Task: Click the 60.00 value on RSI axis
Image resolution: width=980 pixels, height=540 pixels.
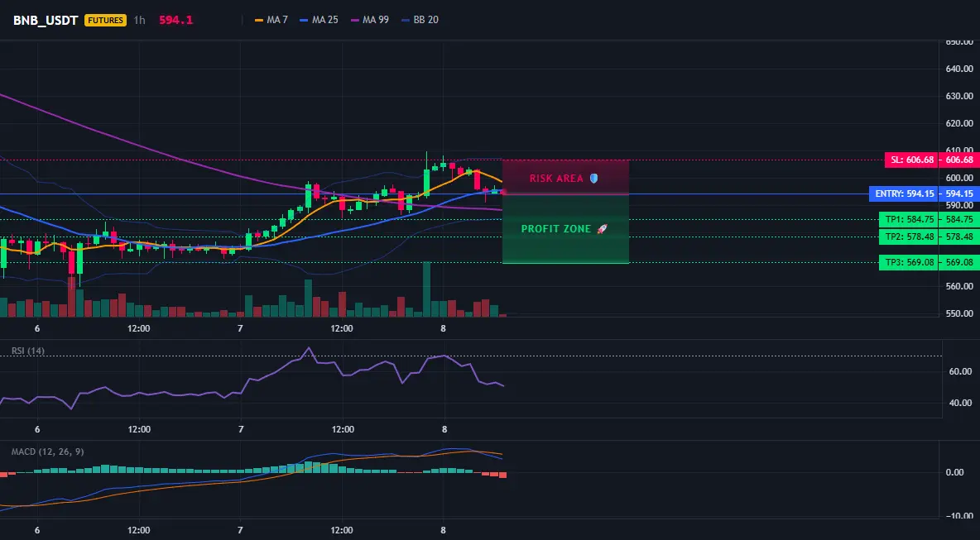Action: (961, 371)
